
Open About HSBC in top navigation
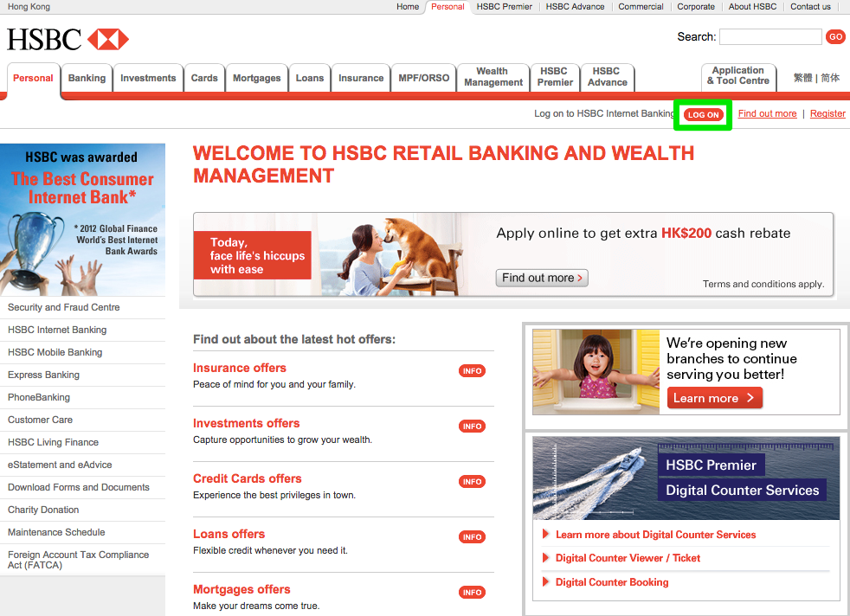pos(752,7)
